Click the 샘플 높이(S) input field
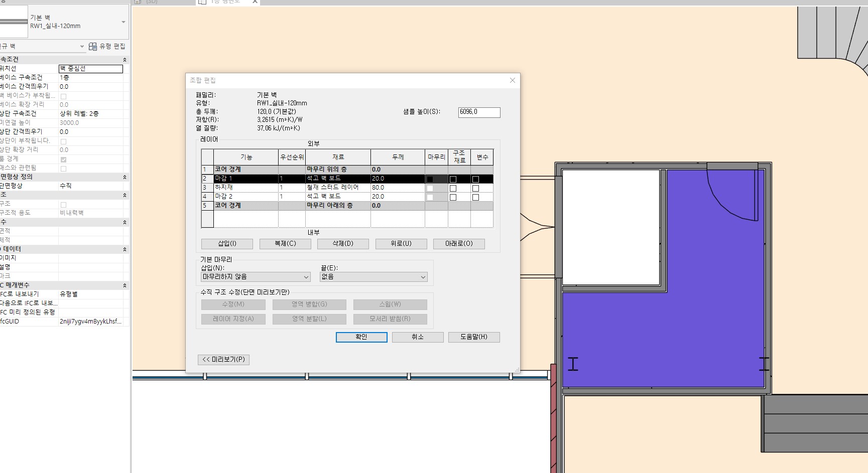Image resolution: width=868 pixels, height=473 pixels. (478, 112)
